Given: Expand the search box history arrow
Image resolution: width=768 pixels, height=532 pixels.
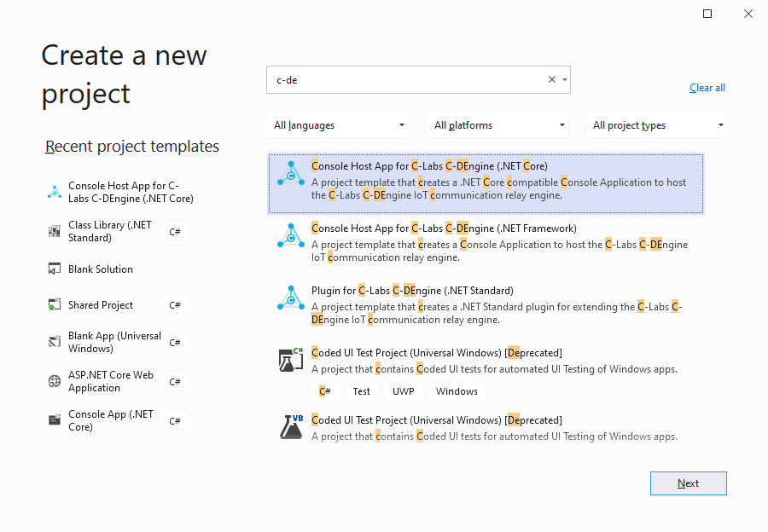Looking at the screenshot, I should (565, 79).
